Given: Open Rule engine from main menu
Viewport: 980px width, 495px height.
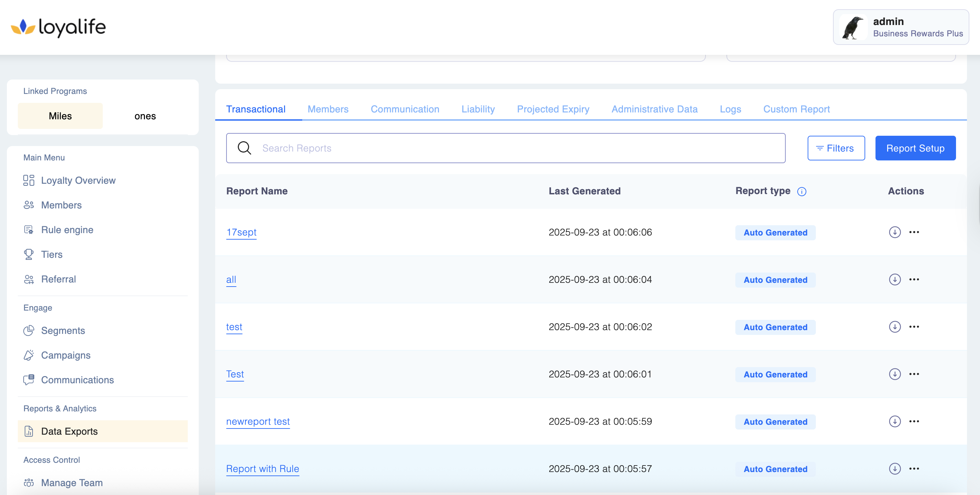Looking at the screenshot, I should [67, 230].
